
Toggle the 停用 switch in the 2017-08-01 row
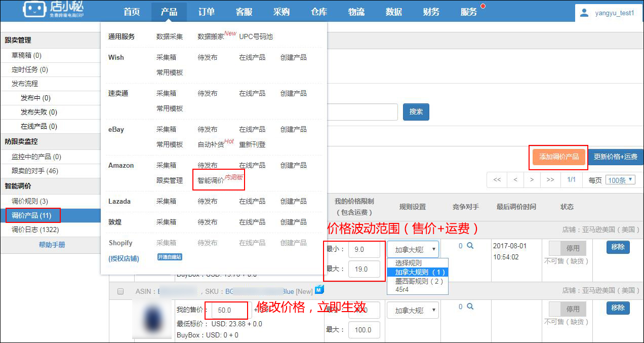click(568, 249)
